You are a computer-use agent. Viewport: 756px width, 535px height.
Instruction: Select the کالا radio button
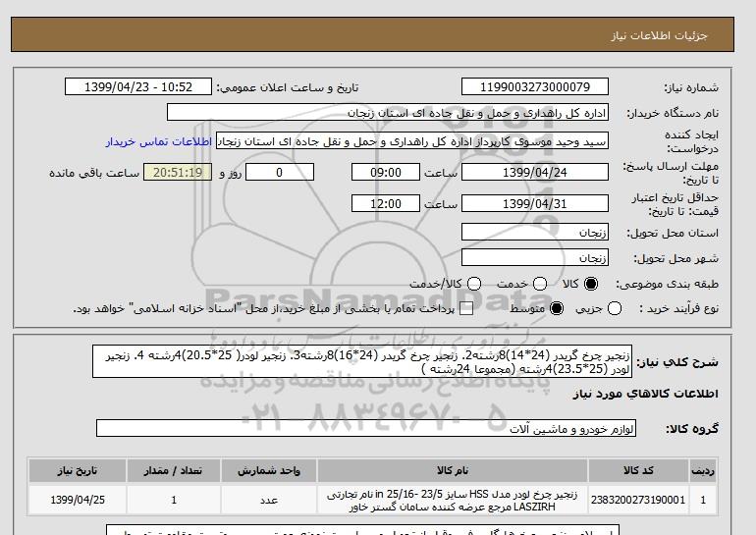(591, 284)
